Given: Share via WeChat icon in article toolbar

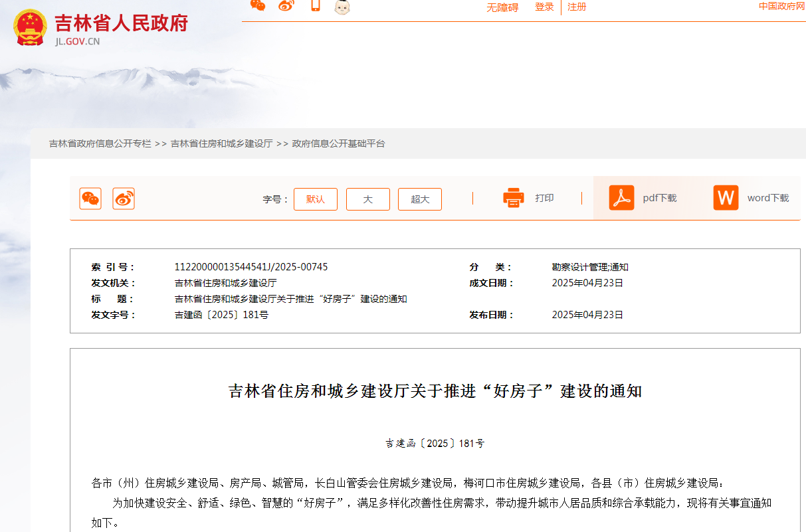Looking at the screenshot, I should pos(90,199).
